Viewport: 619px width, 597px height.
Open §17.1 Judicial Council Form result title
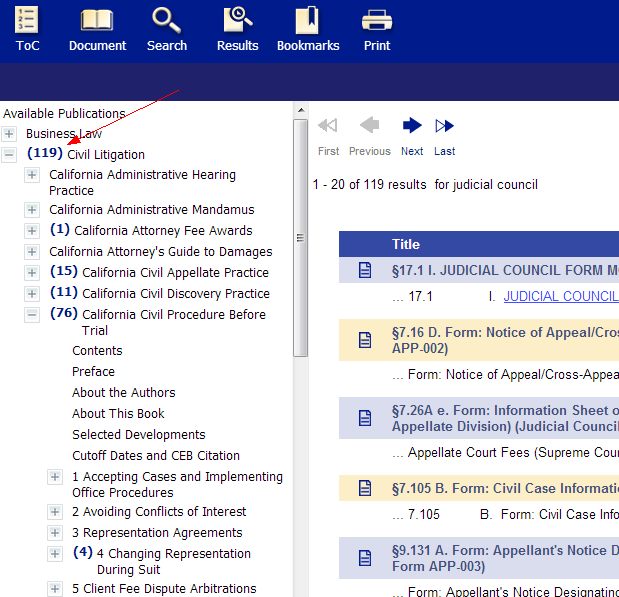[505, 270]
